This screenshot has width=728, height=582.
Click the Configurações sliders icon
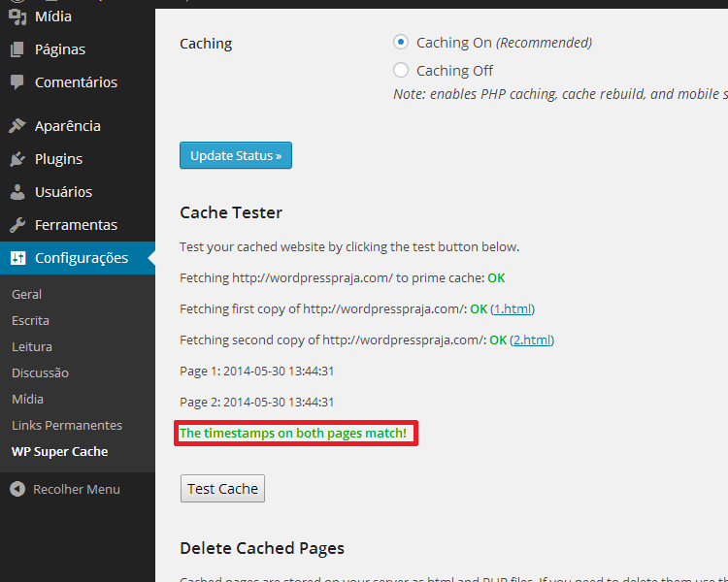coord(17,258)
